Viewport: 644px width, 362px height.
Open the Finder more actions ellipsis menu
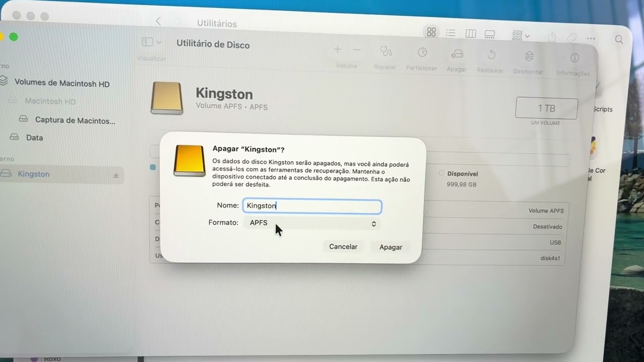[x=591, y=39]
